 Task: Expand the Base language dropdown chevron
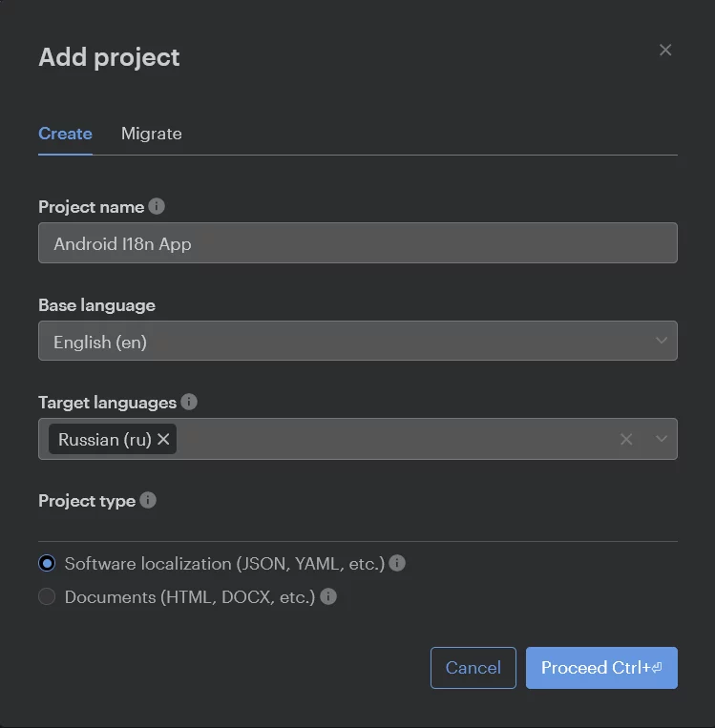662,341
